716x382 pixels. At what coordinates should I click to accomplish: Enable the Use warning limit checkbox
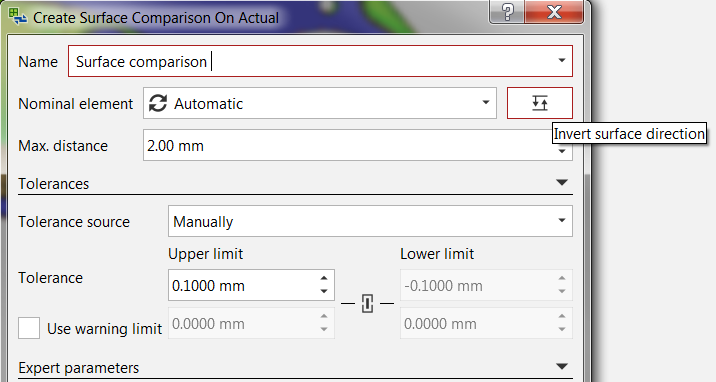click(x=29, y=328)
